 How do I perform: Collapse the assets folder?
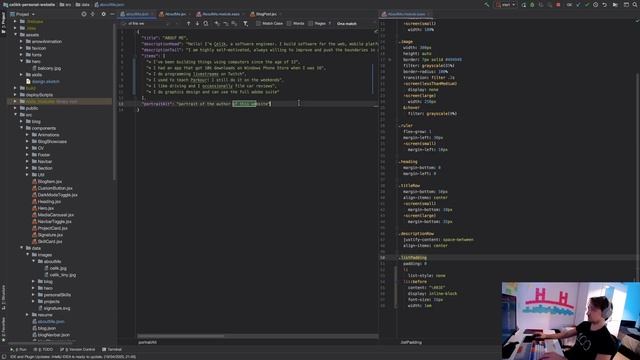16,35
